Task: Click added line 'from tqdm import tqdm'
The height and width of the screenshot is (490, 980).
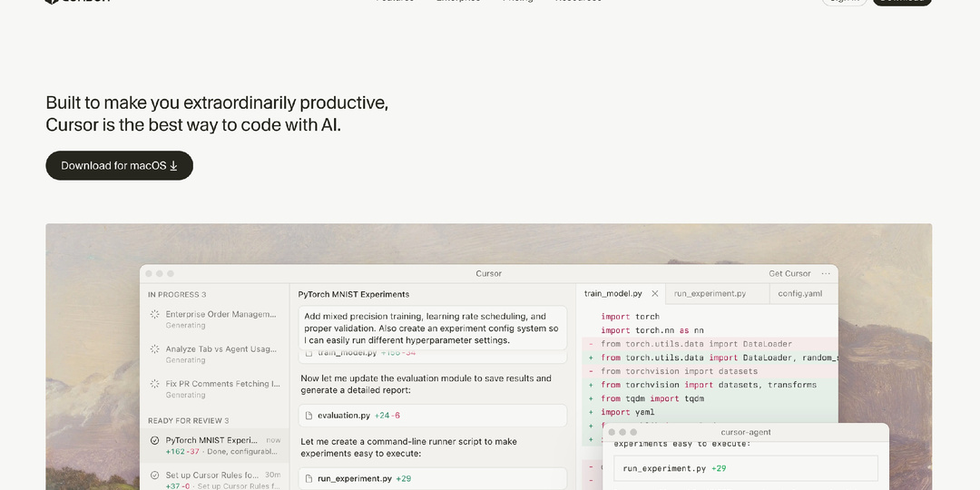Action: click(x=710, y=398)
